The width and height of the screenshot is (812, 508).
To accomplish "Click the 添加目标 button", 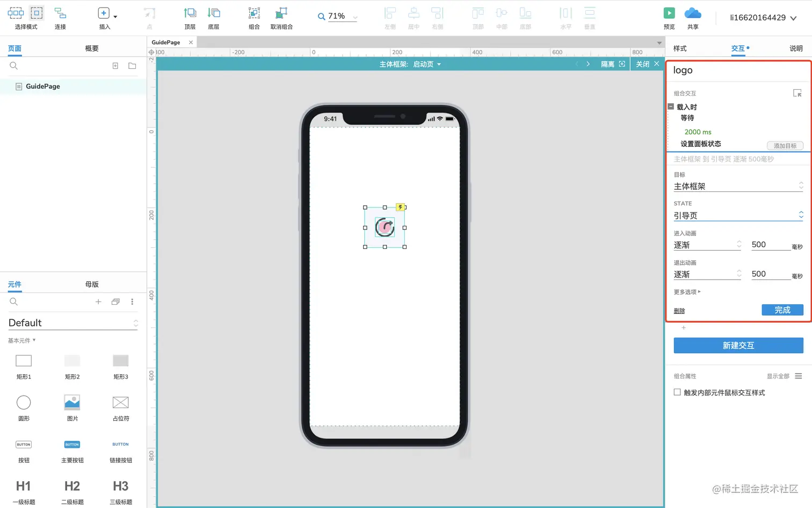I will (x=785, y=146).
